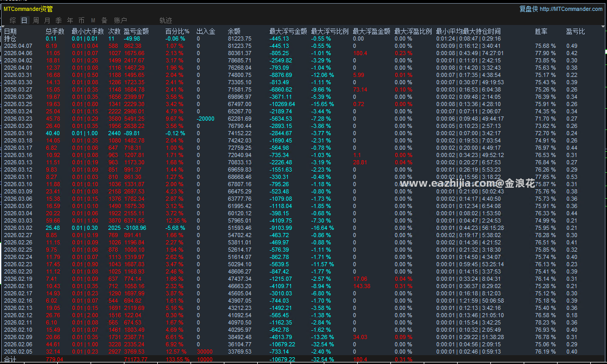Select the 持仓 row label
The image size is (607, 364).
[x=10, y=38]
